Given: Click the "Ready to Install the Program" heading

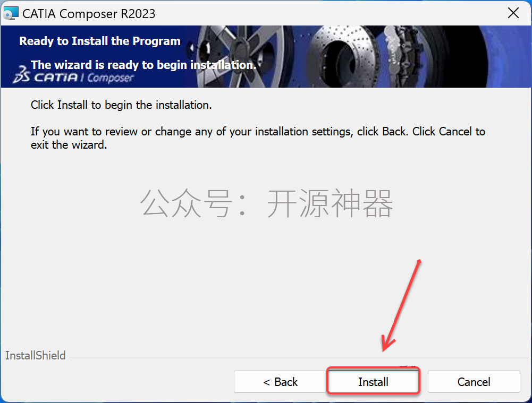Looking at the screenshot, I should [x=100, y=41].
